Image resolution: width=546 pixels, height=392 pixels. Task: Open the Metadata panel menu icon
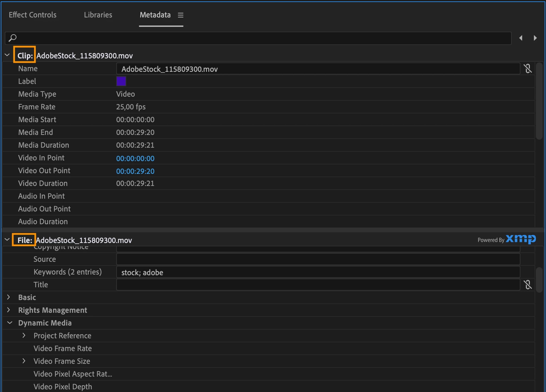(x=181, y=15)
